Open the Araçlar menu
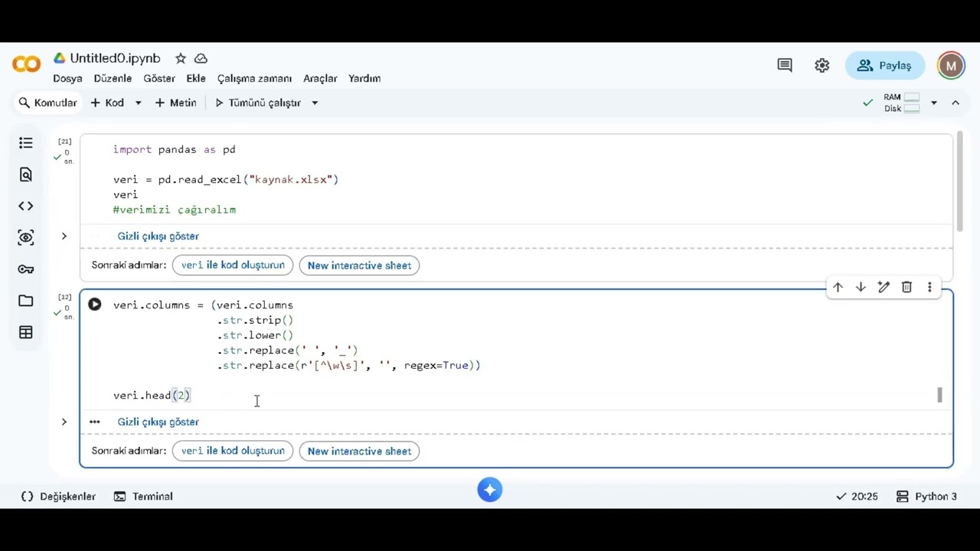980x551 pixels. 320,78
